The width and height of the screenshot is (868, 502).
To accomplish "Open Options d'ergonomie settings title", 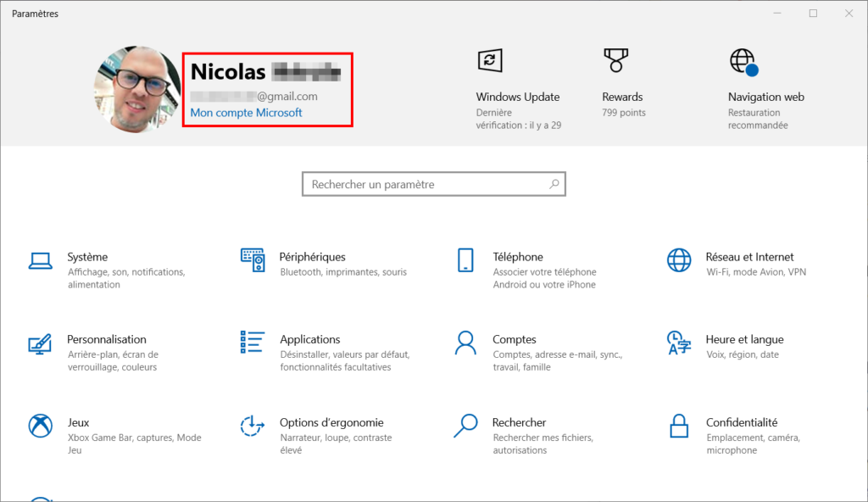I will [331, 422].
